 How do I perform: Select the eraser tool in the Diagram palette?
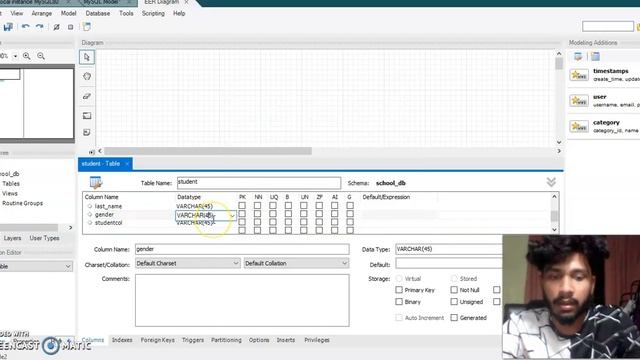[x=87, y=96]
